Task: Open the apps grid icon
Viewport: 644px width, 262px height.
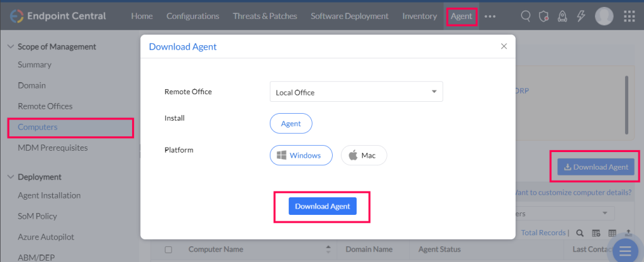Action: coord(629,16)
